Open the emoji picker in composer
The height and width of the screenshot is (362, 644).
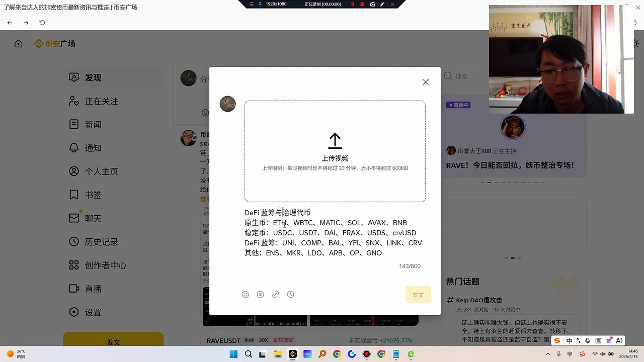246,295
